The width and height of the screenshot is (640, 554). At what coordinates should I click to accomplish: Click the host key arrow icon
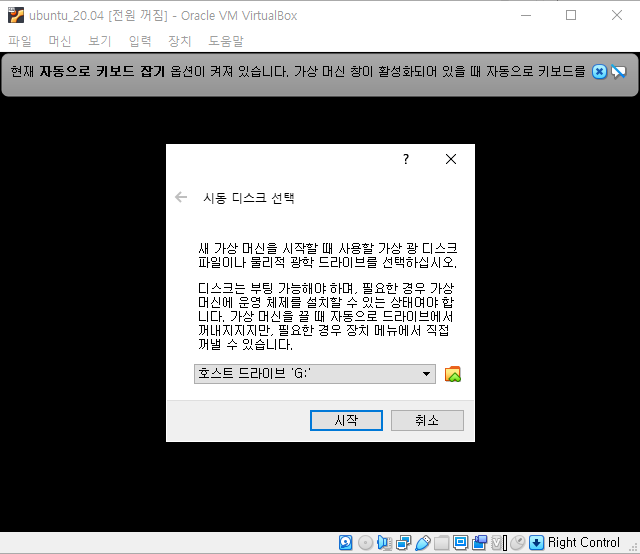coord(536,543)
